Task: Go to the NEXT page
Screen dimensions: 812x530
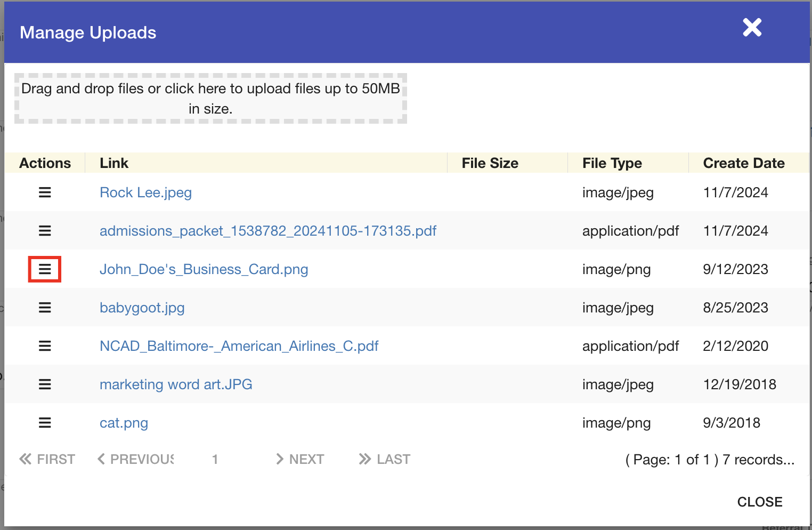Action: [300, 459]
